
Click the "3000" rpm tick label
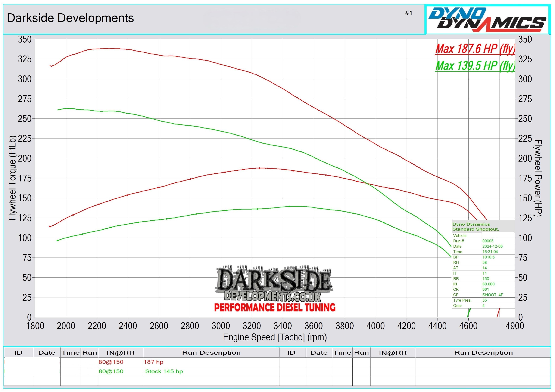click(x=221, y=326)
